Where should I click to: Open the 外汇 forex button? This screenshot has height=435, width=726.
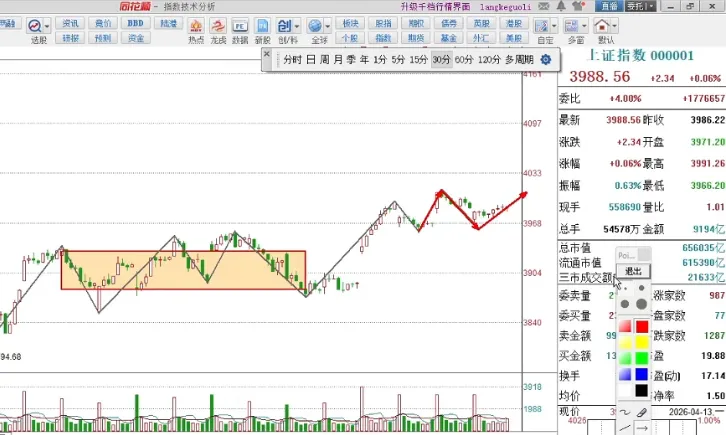pos(481,38)
